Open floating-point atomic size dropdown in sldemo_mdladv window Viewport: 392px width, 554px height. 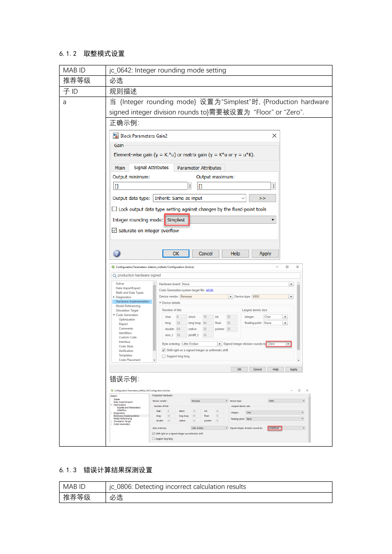tap(275, 323)
